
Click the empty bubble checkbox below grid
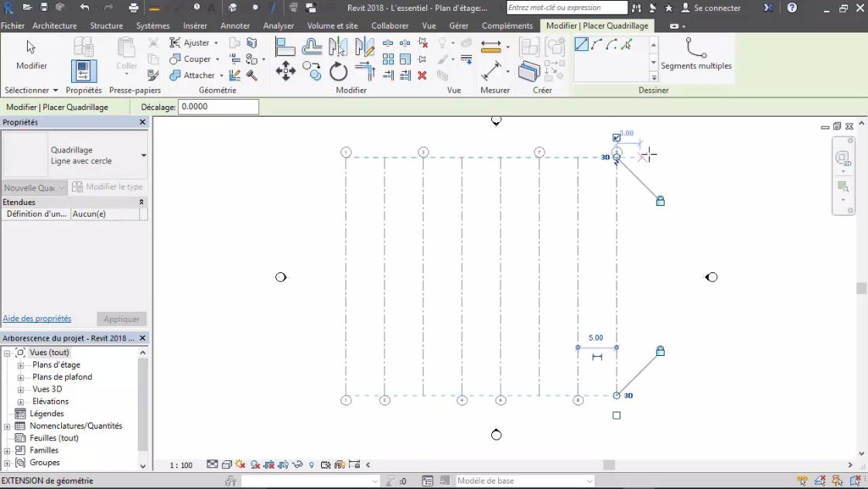pos(617,415)
